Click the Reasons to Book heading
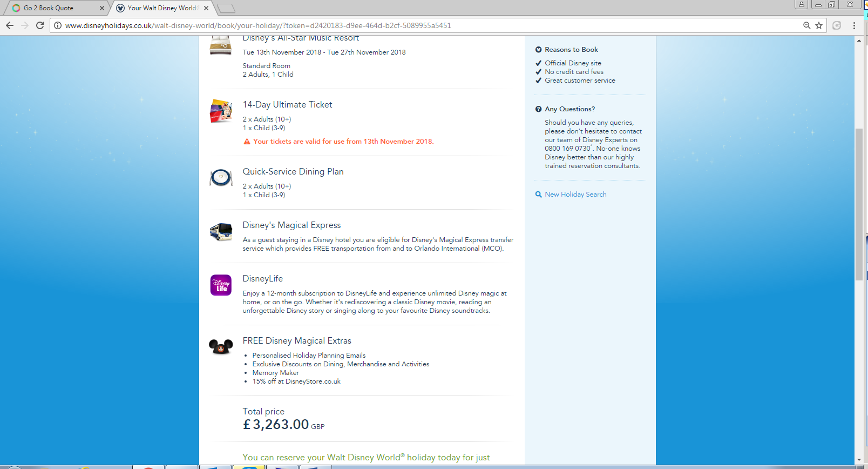The width and height of the screenshot is (868, 469). pyautogui.click(x=571, y=50)
